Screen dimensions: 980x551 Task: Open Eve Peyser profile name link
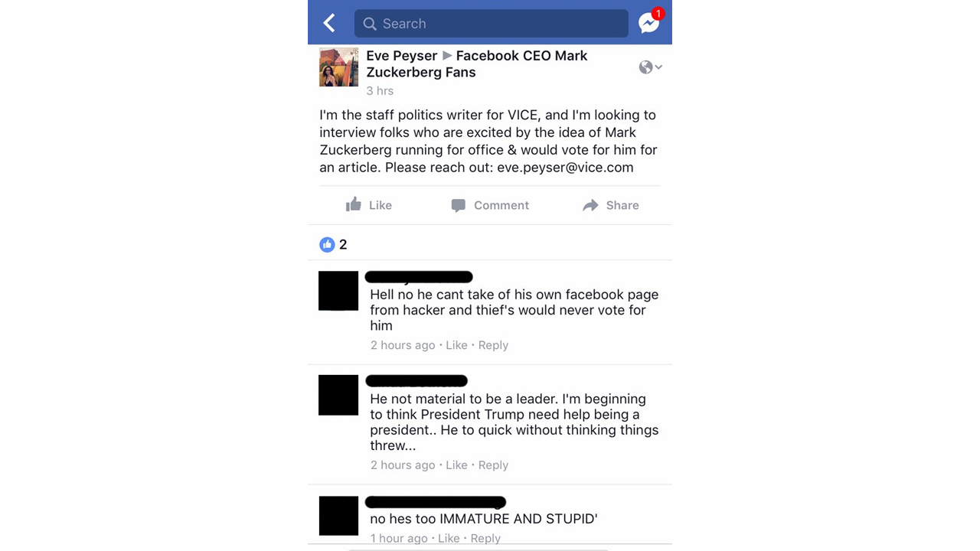tap(401, 56)
